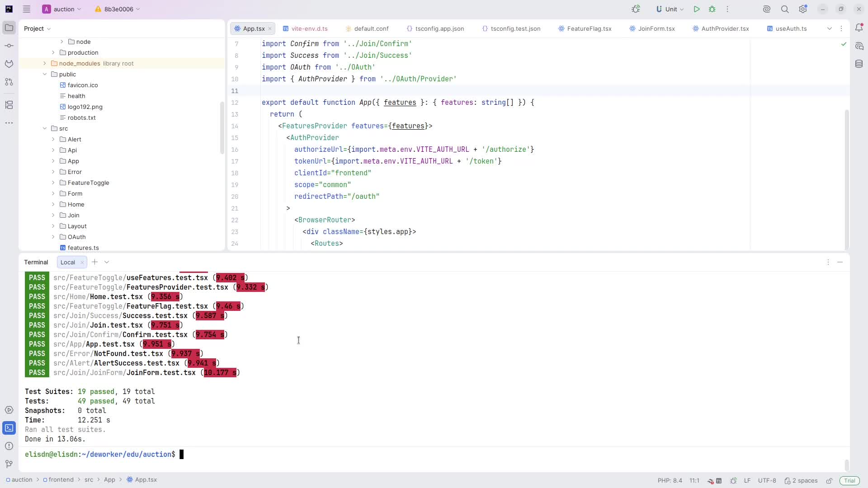
Task: Toggle the read-only lock in status bar
Action: (829, 480)
